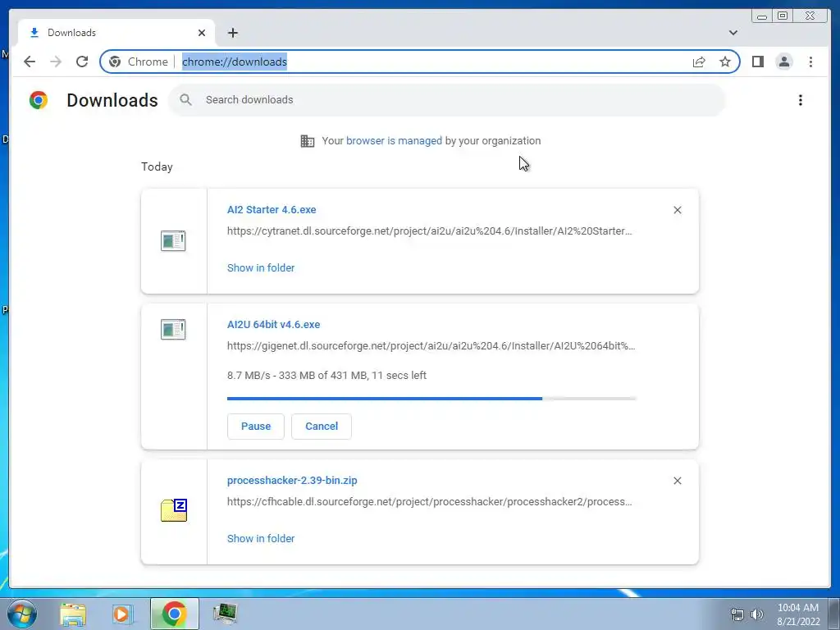Reload the Downloads page
This screenshot has width=840, height=630.
[x=82, y=62]
